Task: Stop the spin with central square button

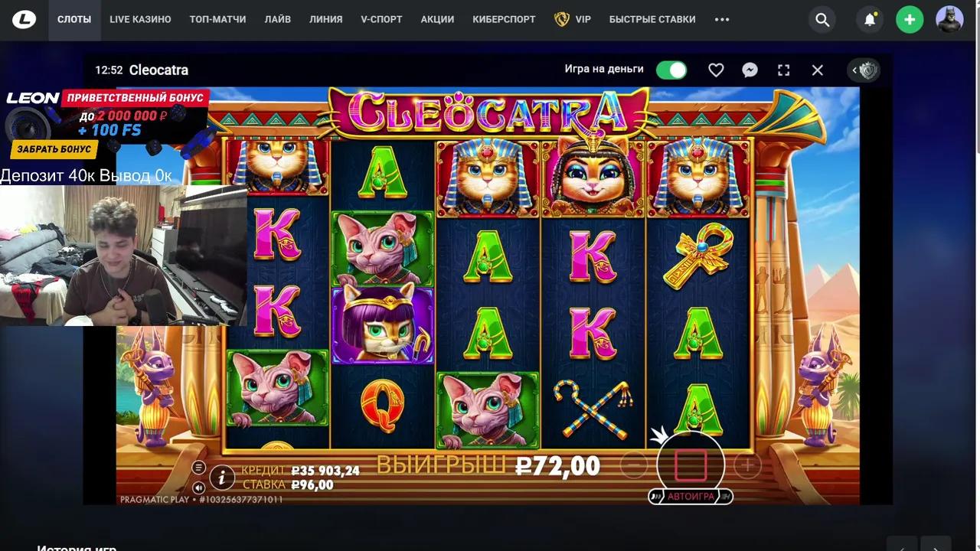Action: click(x=691, y=465)
